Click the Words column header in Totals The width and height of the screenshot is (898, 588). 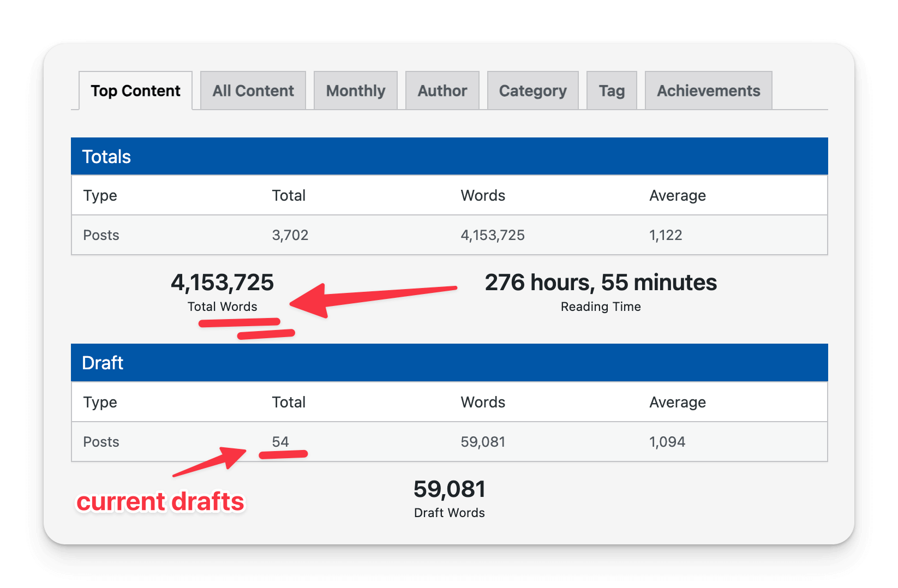pos(483,195)
